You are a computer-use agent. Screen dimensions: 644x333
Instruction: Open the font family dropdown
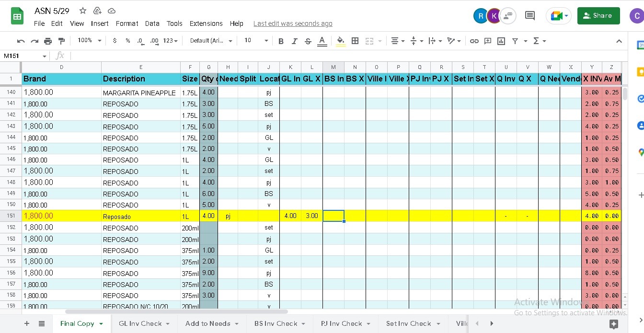tap(211, 41)
